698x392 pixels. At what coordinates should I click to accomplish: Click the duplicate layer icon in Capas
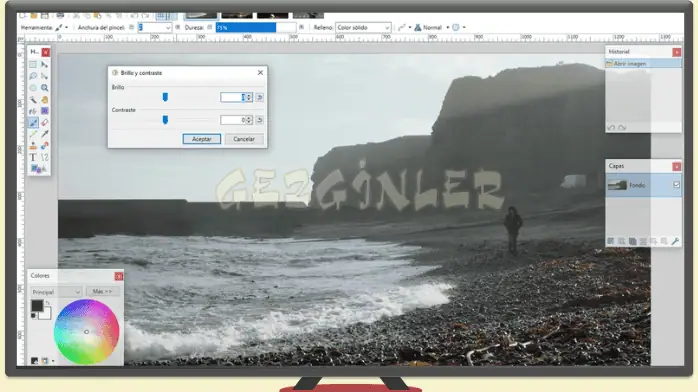point(633,241)
